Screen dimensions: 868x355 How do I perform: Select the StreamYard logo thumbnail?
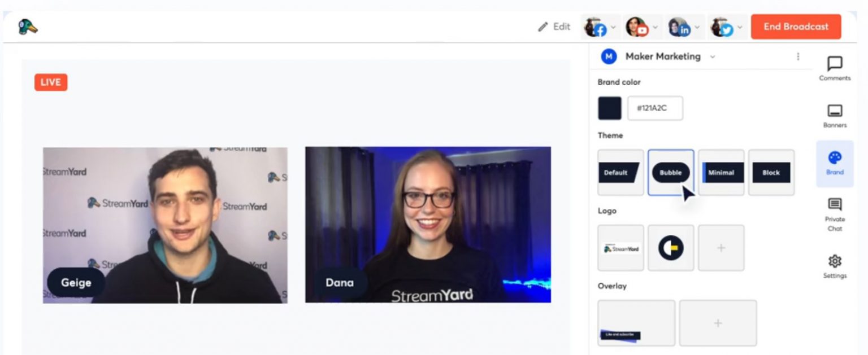[x=620, y=248]
